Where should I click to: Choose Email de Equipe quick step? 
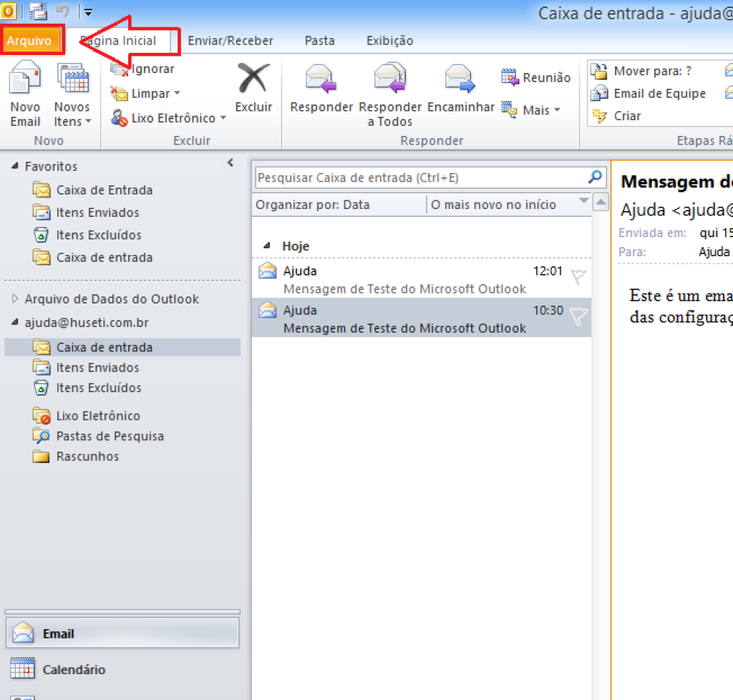coord(648,94)
